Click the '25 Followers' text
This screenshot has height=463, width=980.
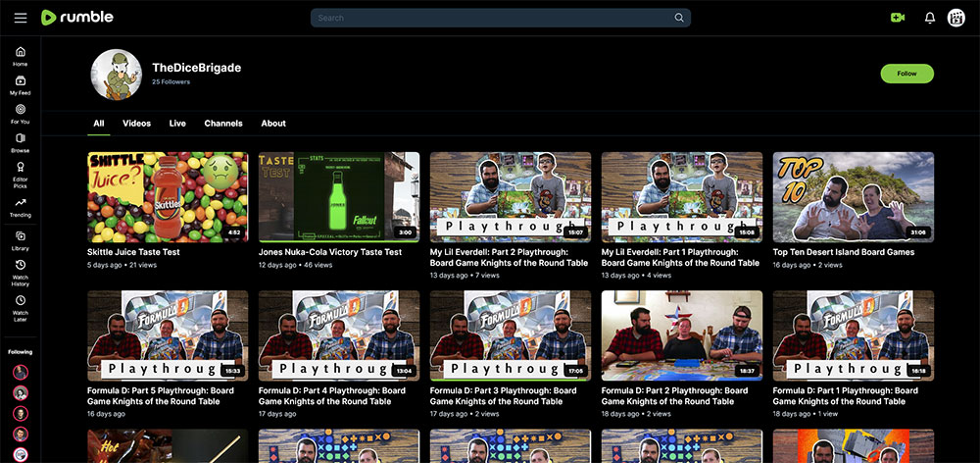point(171,82)
